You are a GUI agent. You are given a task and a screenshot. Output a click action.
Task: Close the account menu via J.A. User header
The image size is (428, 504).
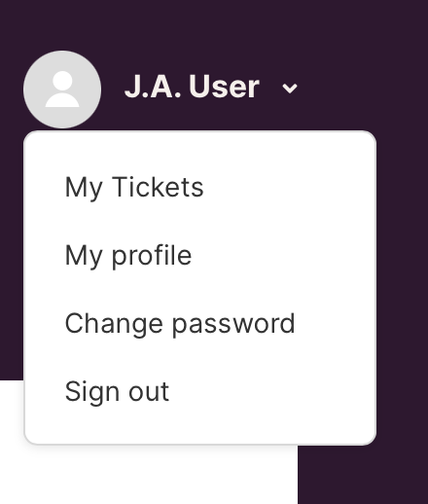pyautogui.click(x=192, y=87)
